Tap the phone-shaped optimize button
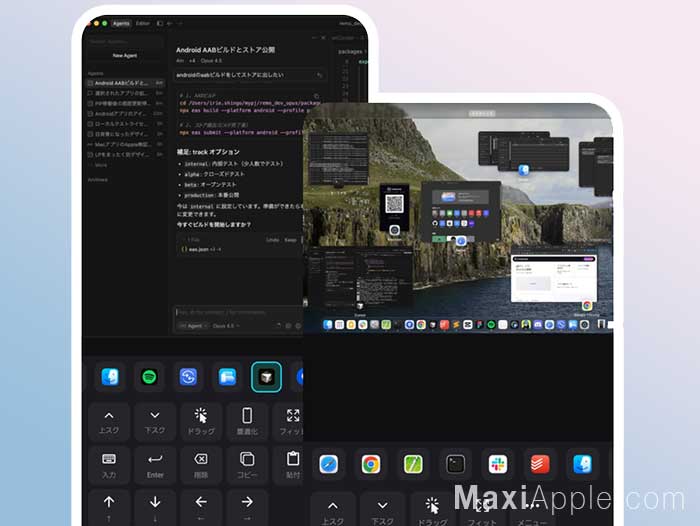700x526 pixels. tap(247, 422)
